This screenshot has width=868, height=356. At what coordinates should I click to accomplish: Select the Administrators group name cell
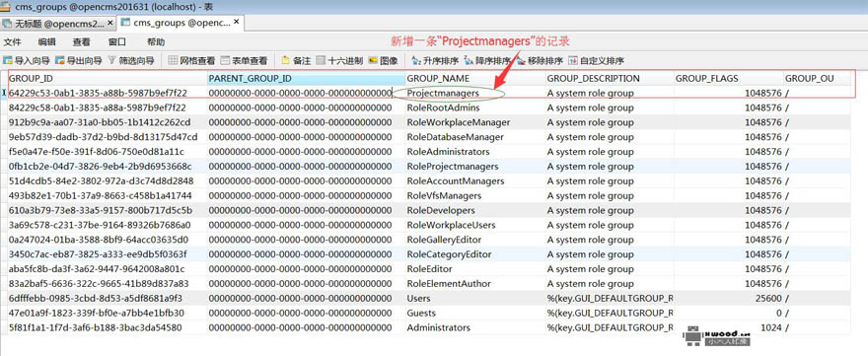pos(475,327)
